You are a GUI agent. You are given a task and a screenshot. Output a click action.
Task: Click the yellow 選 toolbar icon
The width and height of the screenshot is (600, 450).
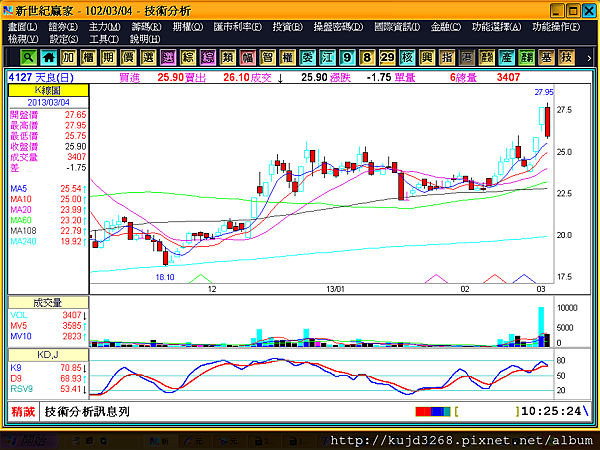(x=148, y=57)
